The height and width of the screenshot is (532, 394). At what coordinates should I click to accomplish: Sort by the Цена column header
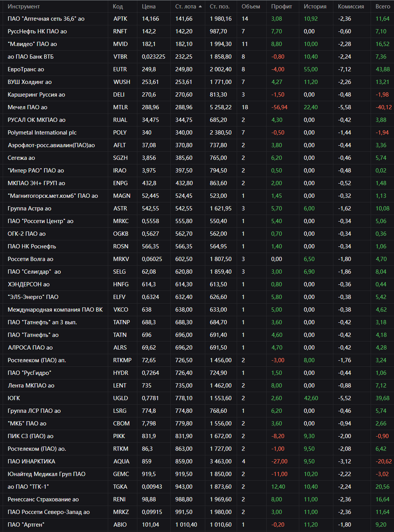pos(149,7)
